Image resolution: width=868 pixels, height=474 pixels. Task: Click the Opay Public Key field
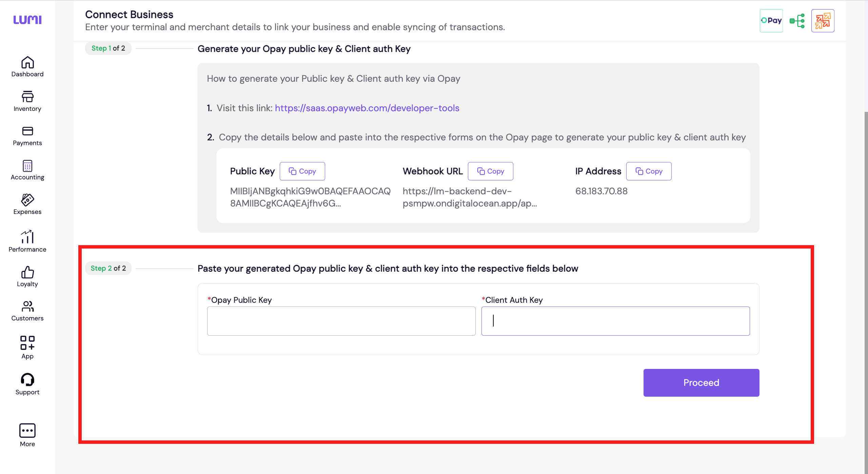pyautogui.click(x=341, y=321)
